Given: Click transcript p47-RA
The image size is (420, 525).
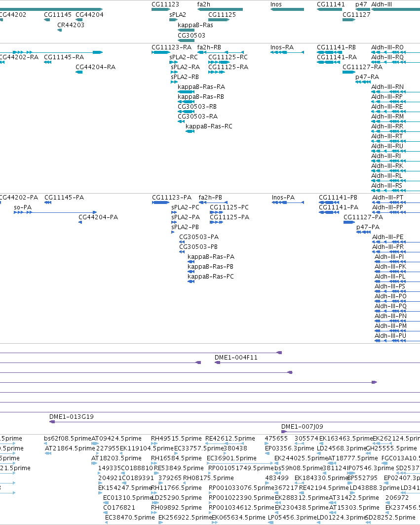Looking at the screenshot, I should pyautogui.click(x=367, y=77).
